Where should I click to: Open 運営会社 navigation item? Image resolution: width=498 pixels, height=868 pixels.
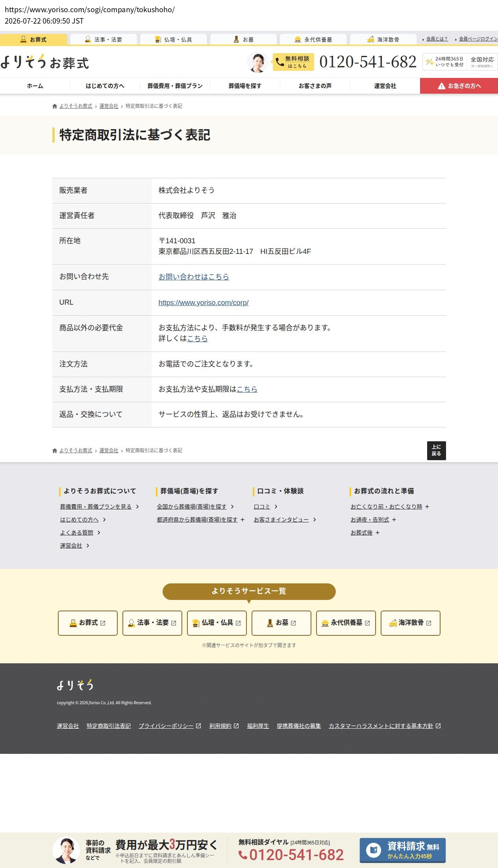click(385, 86)
